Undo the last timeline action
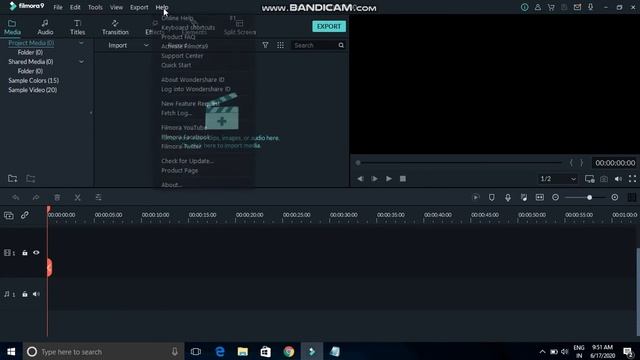This screenshot has width=640, height=360. pyautogui.click(x=16, y=198)
